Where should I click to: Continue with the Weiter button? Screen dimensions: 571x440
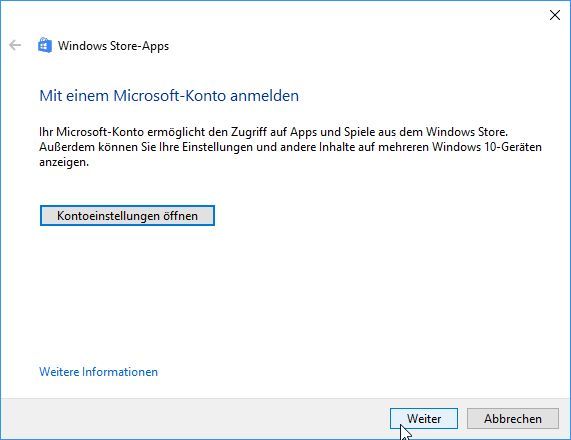coord(424,419)
